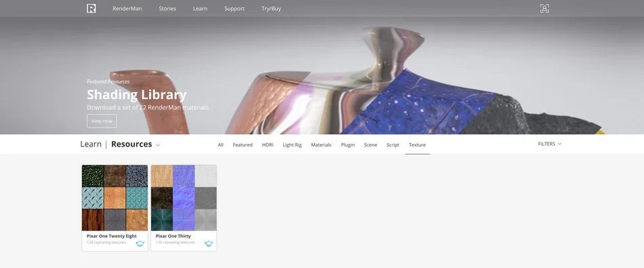Open the Learn navigation item

coord(200,9)
